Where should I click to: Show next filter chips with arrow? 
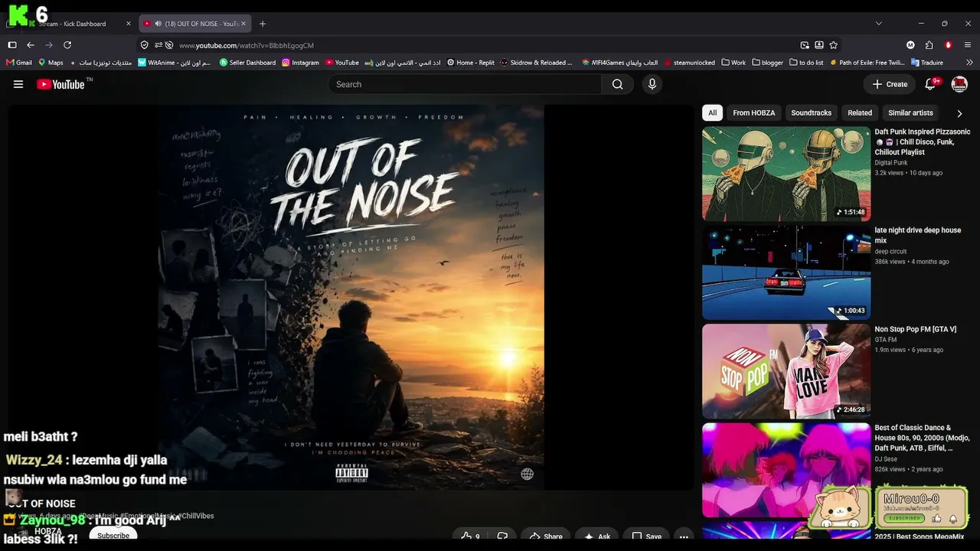(x=959, y=113)
